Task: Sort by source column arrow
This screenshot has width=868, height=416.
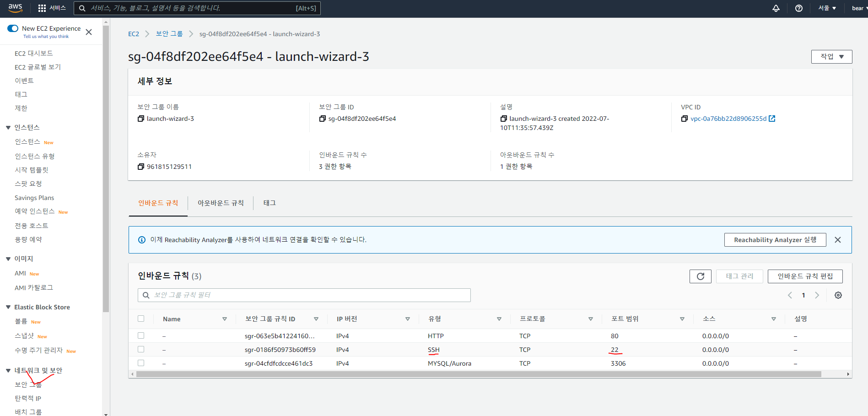Action: tap(774, 319)
